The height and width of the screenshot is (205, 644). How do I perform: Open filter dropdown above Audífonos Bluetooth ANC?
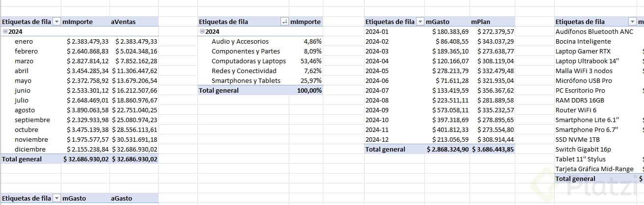(x=633, y=22)
